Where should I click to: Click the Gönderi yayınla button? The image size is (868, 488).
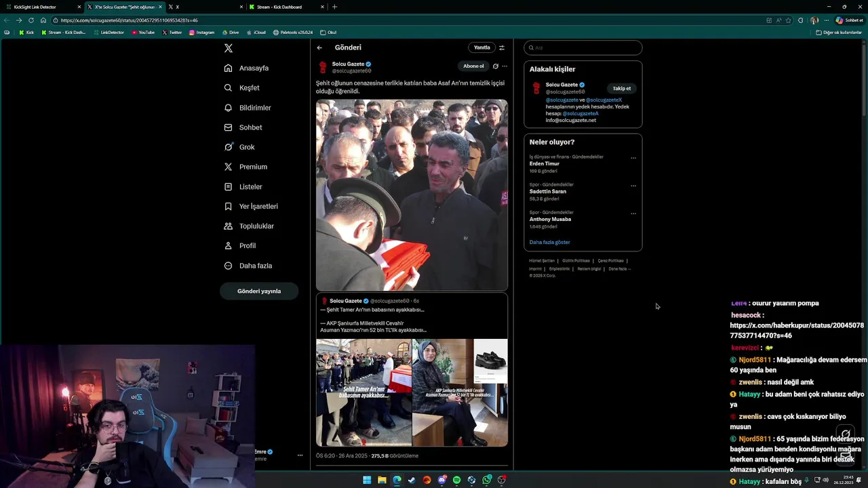[x=259, y=291]
